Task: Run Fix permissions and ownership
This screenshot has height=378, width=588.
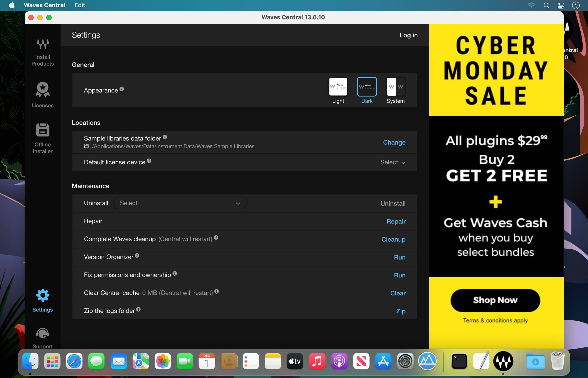Action: [x=400, y=275]
